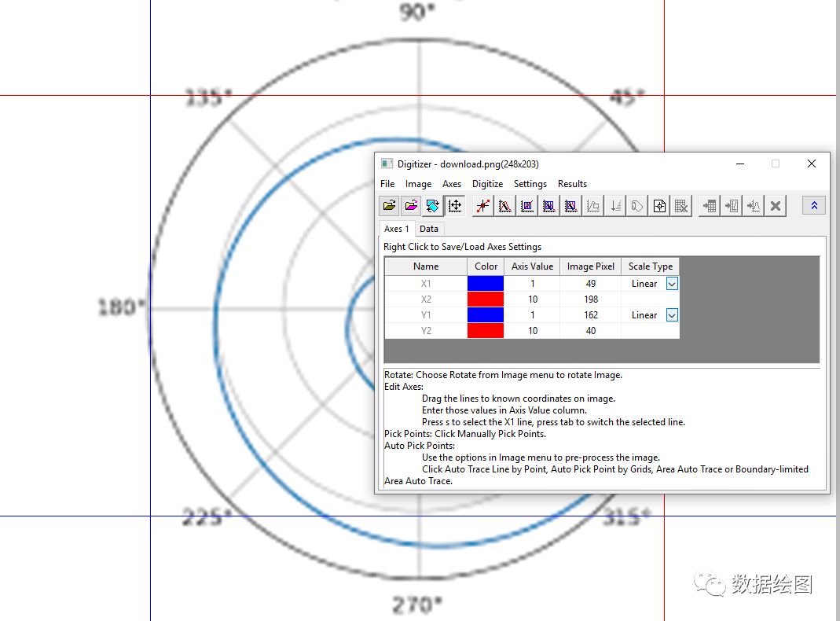The width and height of the screenshot is (840, 621).
Task: Click the X2 red color swatch
Action: (x=486, y=299)
